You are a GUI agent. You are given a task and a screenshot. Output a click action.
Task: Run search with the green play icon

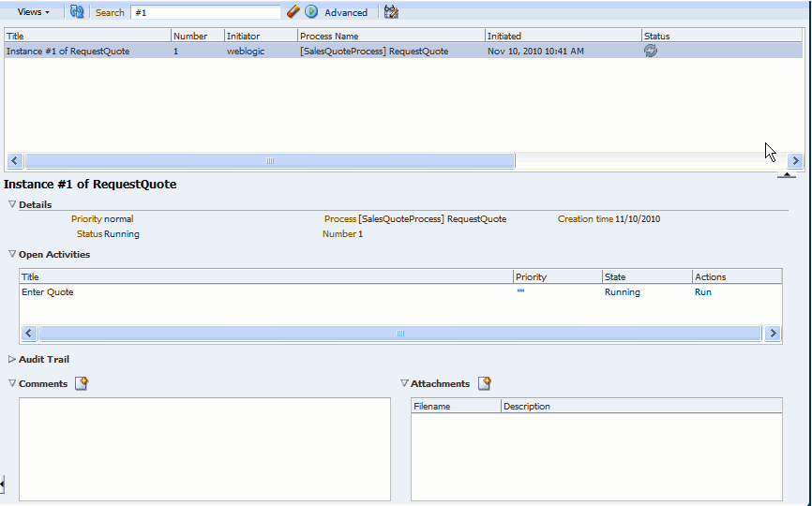(311, 11)
